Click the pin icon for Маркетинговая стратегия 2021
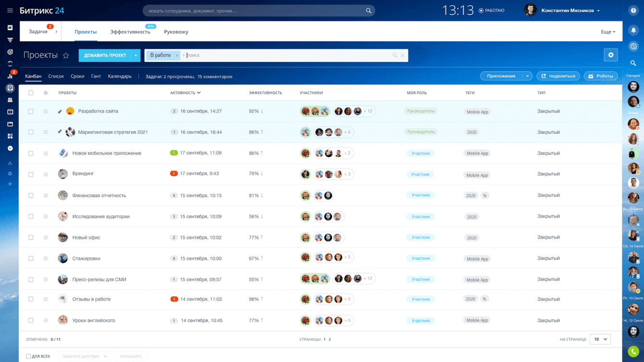 point(60,132)
